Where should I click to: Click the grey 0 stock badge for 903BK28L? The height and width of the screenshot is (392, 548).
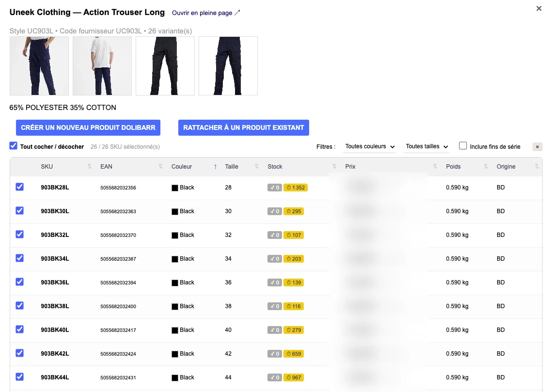coord(275,188)
